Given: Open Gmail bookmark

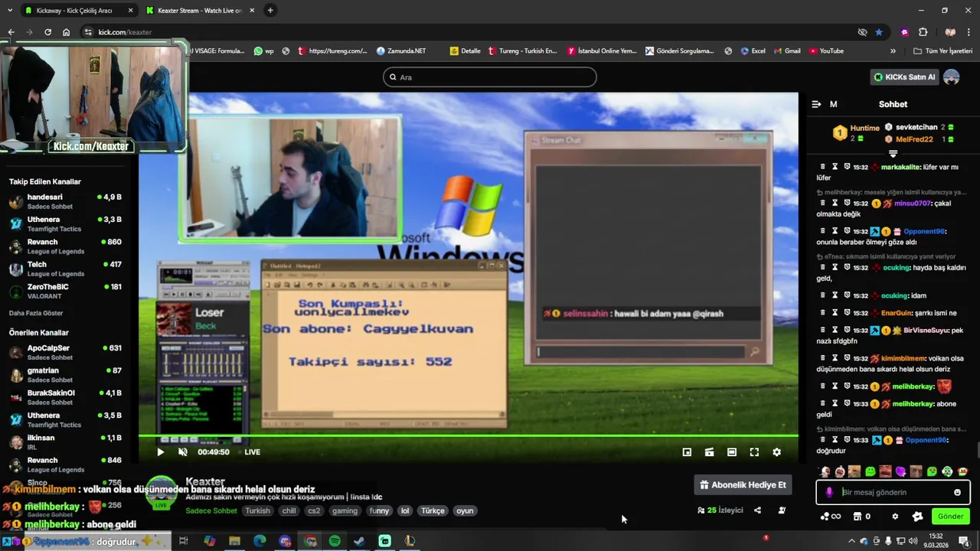Looking at the screenshot, I should coord(786,51).
